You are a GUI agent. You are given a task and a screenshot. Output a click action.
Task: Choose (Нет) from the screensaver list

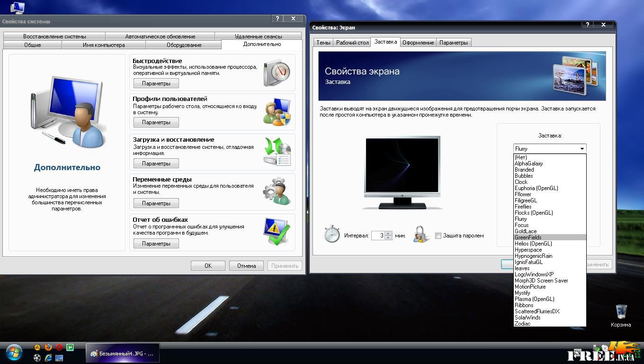click(550, 157)
